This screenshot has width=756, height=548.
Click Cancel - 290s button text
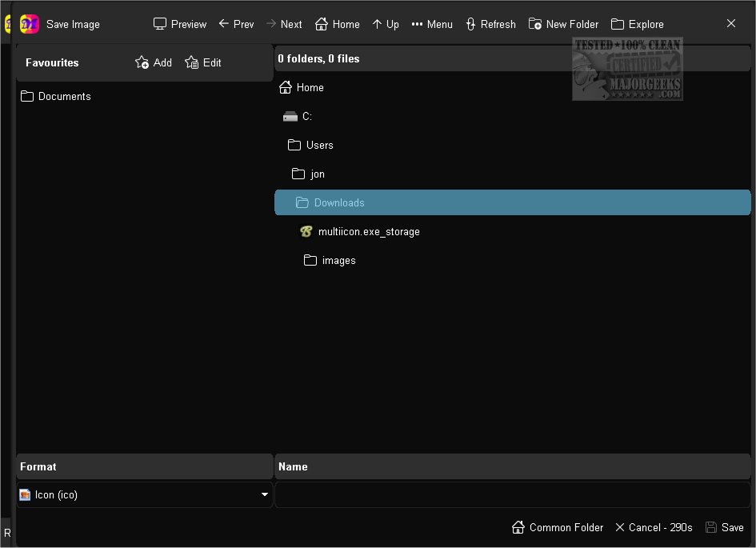coord(661,527)
